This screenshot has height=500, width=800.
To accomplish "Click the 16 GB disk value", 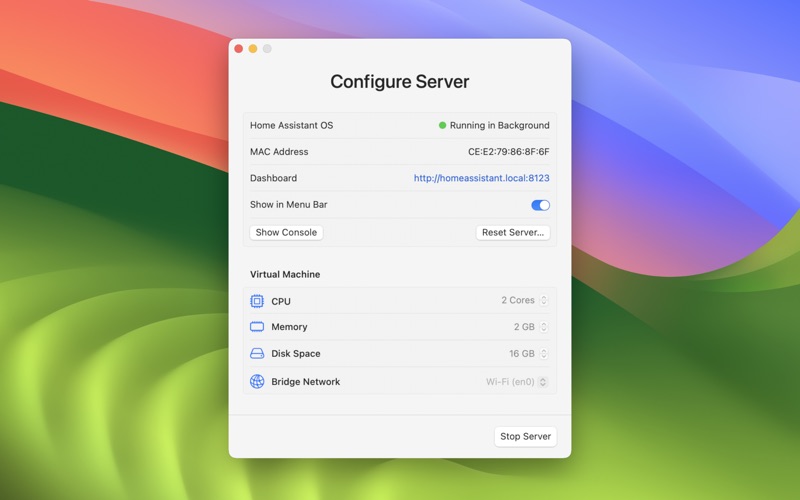I will [522, 354].
